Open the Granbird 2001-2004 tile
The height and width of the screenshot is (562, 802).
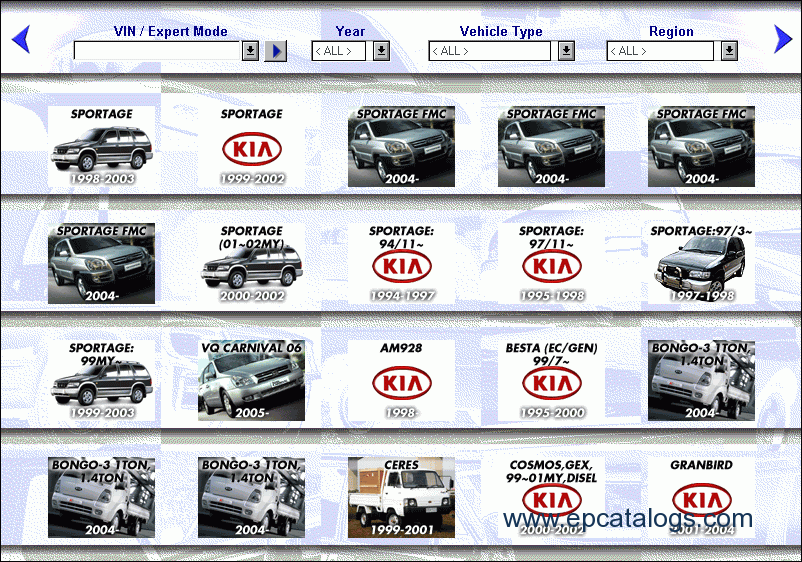coord(701,498)
